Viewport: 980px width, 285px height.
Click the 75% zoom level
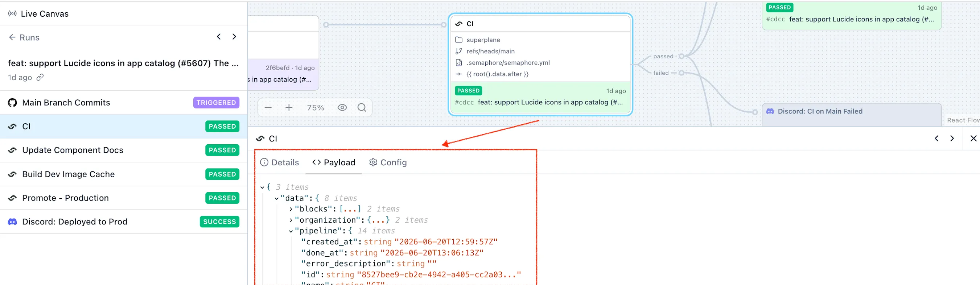(316, 108)
